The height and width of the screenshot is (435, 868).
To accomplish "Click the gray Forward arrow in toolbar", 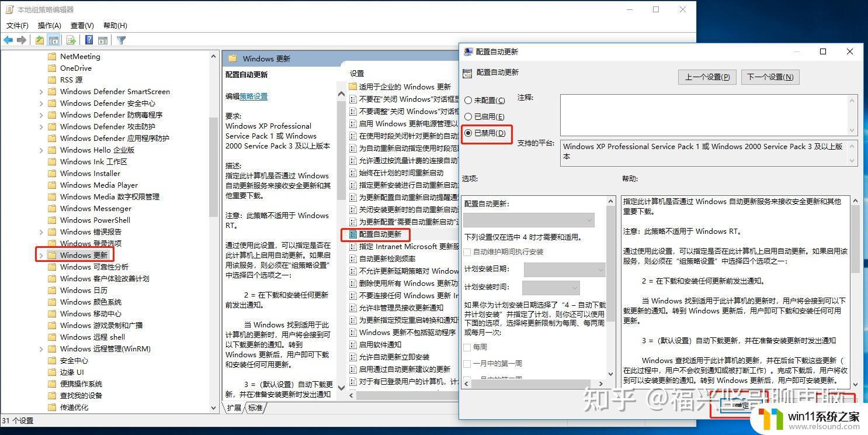I will (22, 40).
